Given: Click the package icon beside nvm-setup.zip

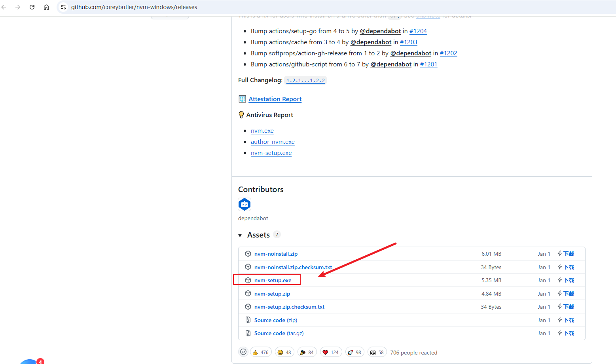Looking at the screenshot, I should (x=248, y=294).
